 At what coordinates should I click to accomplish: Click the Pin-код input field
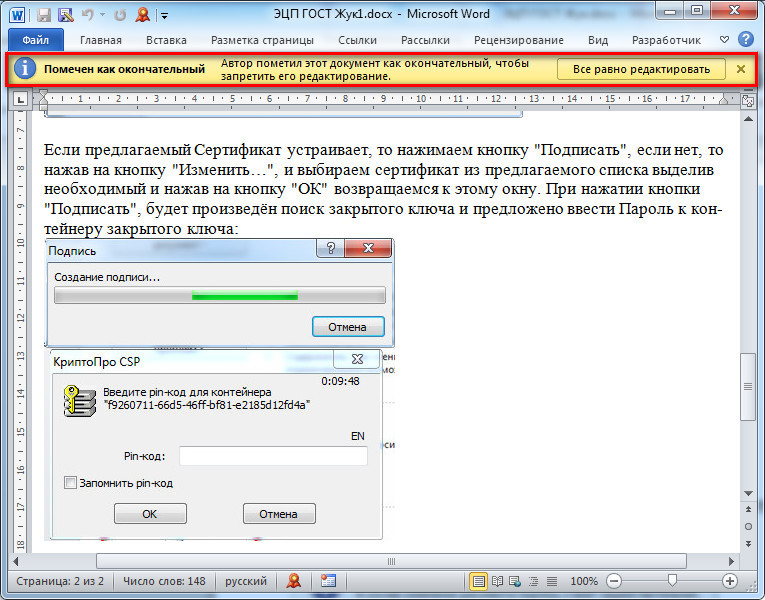tap(273, 456)
